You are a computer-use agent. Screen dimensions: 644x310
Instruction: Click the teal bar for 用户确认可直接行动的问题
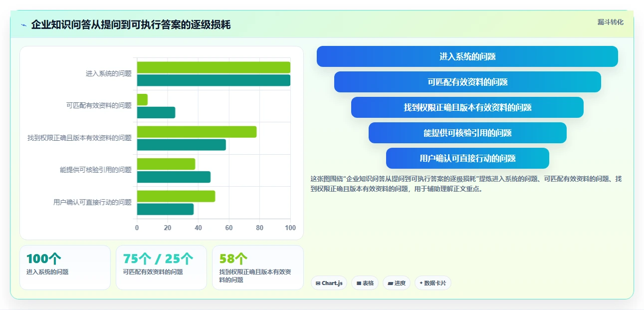click(165, 209)
